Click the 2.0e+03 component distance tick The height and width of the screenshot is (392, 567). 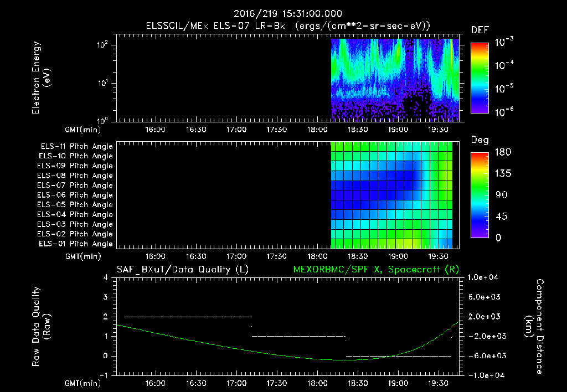point(484,317)
